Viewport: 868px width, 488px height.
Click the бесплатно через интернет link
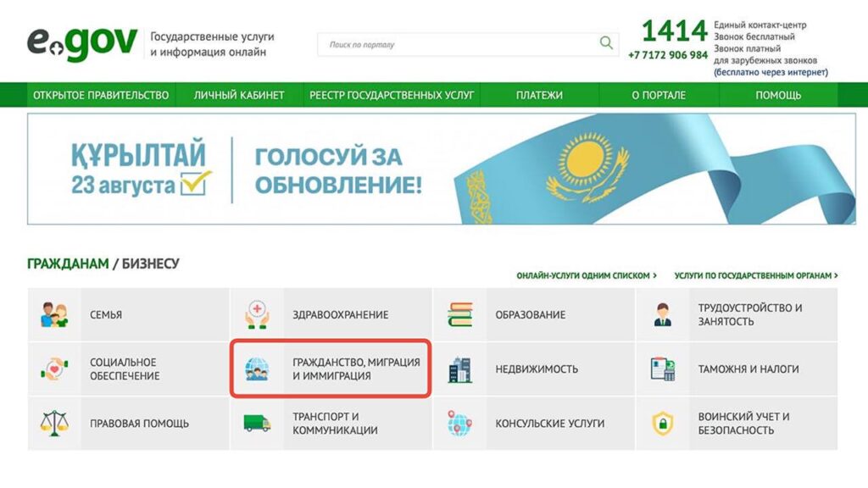[771, 72]
